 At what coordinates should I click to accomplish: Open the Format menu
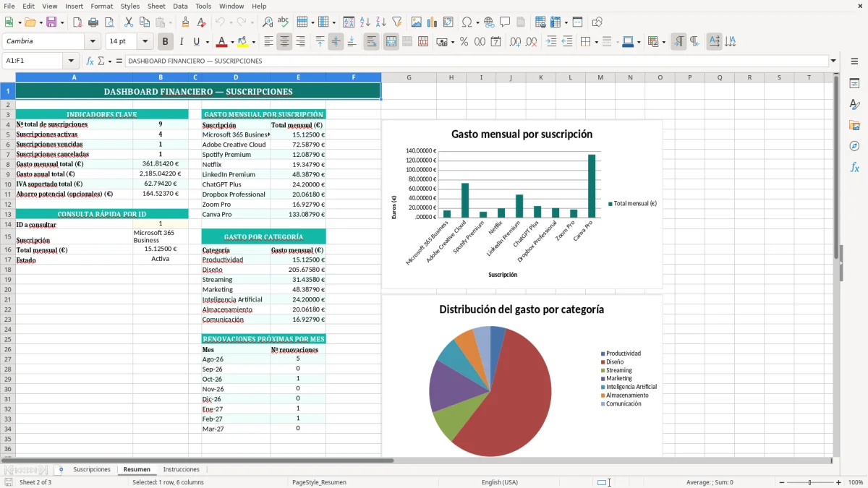[x=101, y=6]
